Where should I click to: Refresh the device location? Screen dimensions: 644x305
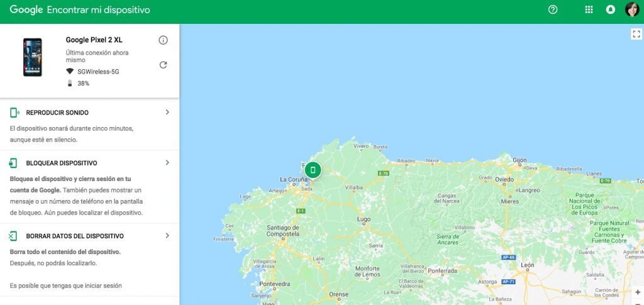pos(163,64)
